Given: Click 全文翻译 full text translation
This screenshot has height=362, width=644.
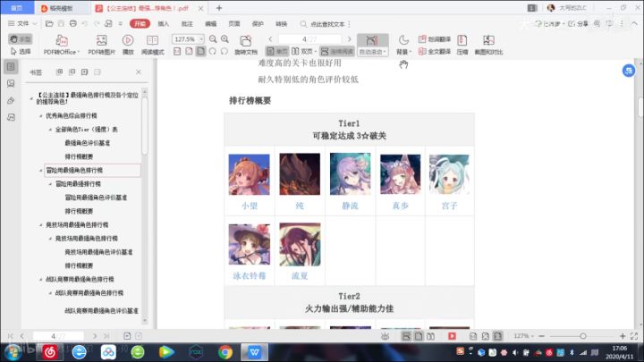Looking at the screenshot, I should point(434,51).
